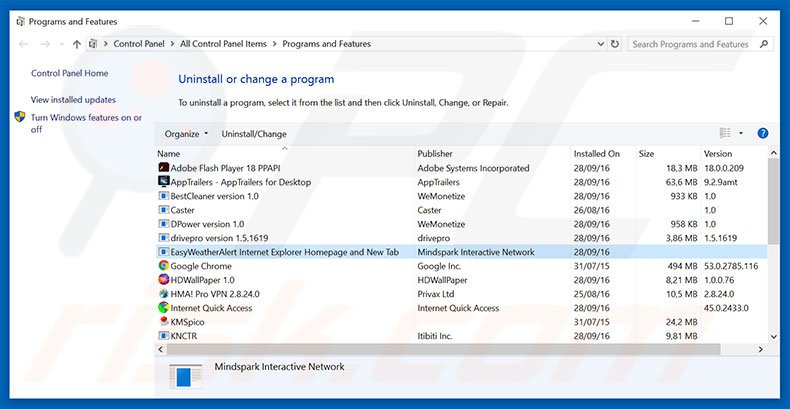The image size is (790, 409).
Task: Click the change view icon
Action: [x=725, y=133]
